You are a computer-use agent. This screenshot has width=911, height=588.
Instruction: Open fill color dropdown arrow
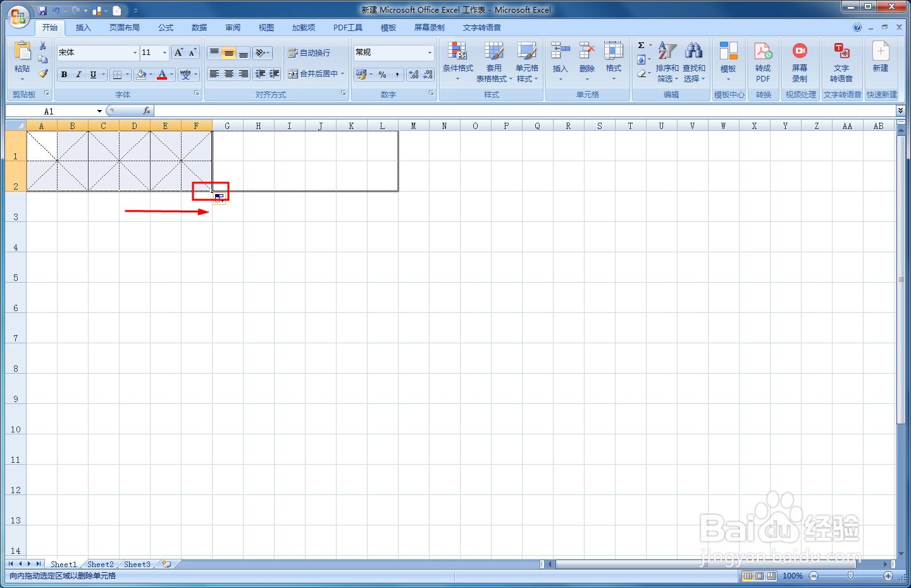(151, 75)
